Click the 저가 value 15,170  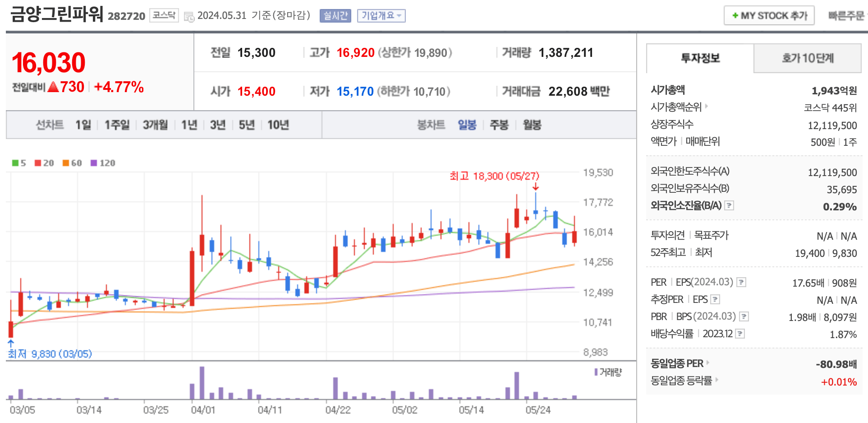pos(355,92)
